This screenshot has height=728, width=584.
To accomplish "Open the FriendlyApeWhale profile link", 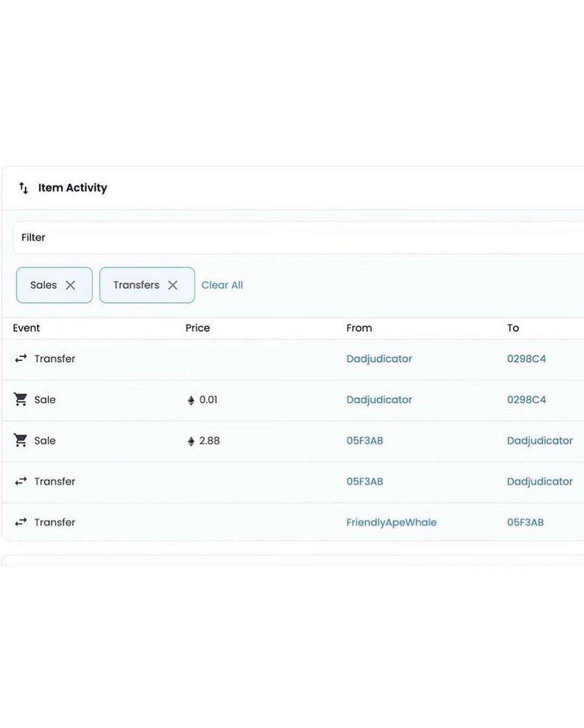I will [392, 522].
